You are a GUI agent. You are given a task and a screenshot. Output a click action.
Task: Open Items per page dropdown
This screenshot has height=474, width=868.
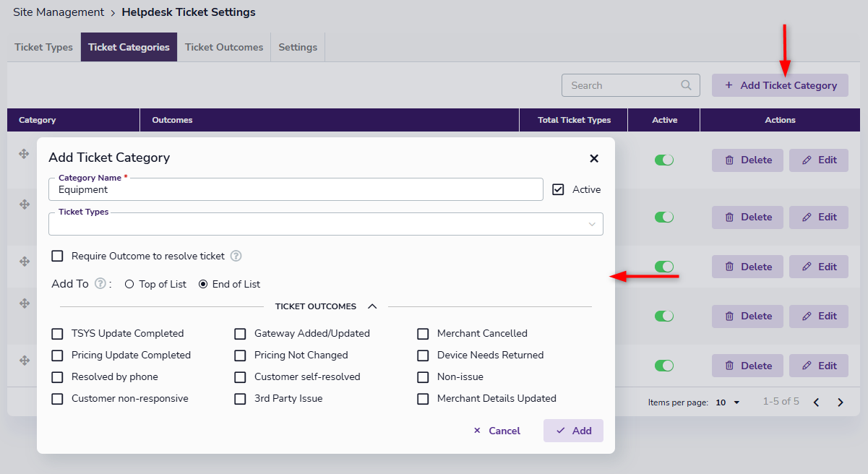[x=728, y=402]
